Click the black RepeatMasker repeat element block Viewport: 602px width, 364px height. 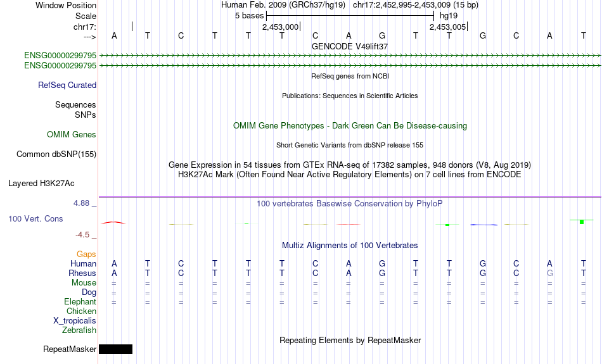point(115,349)
